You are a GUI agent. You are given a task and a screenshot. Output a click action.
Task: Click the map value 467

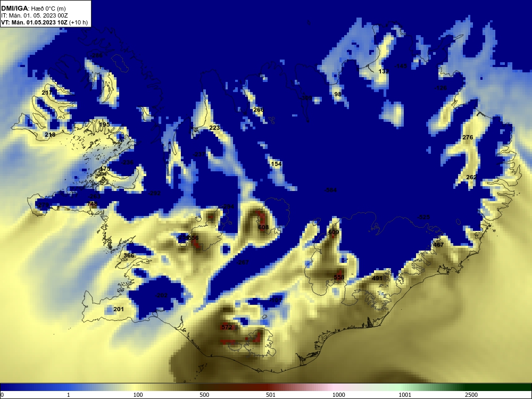[438, 245]
